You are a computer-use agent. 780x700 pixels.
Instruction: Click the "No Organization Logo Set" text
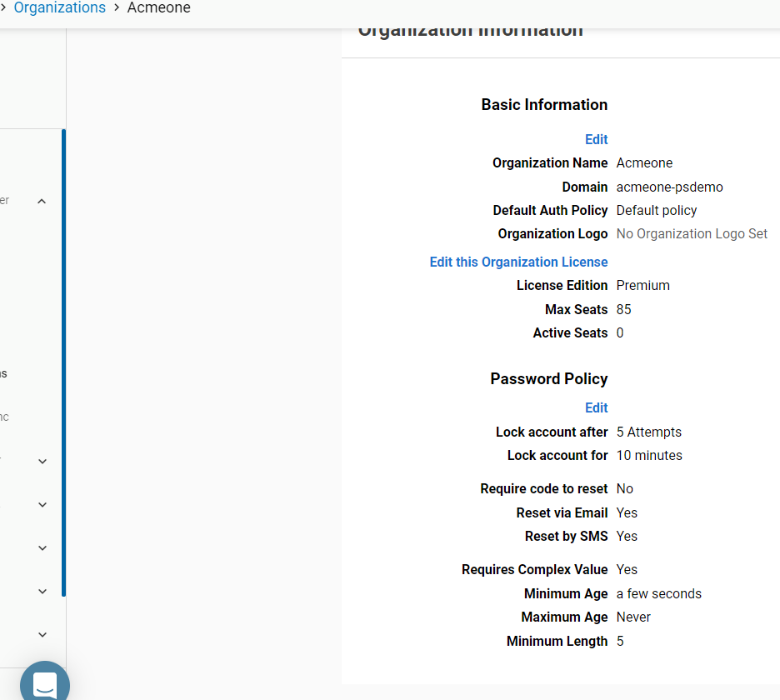coord(691,234)
